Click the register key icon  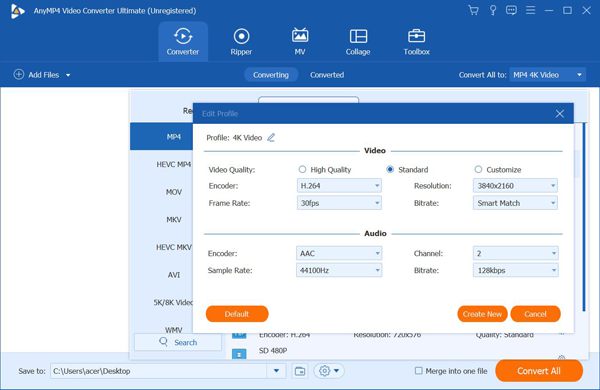(493, 10)
